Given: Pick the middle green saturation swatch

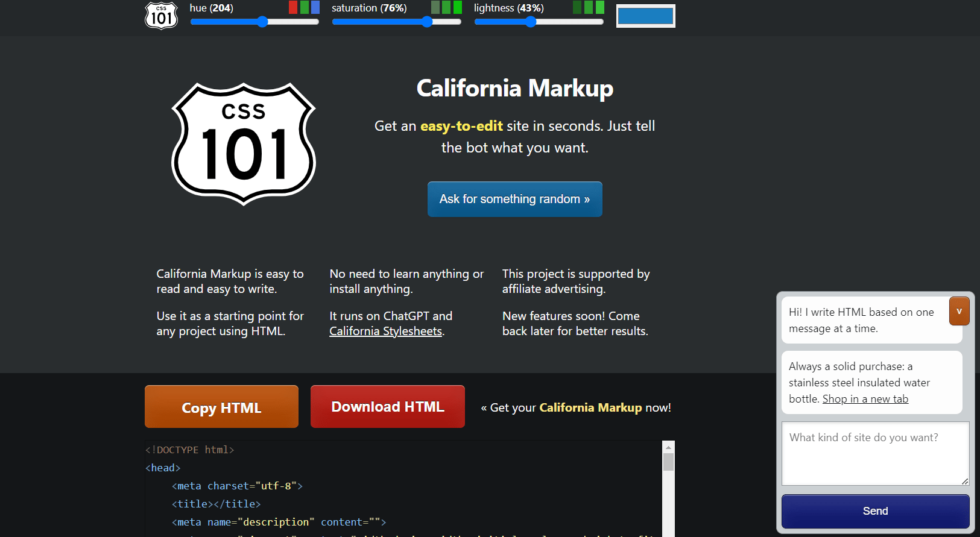Looking at the screenshot, I should 446,7.
